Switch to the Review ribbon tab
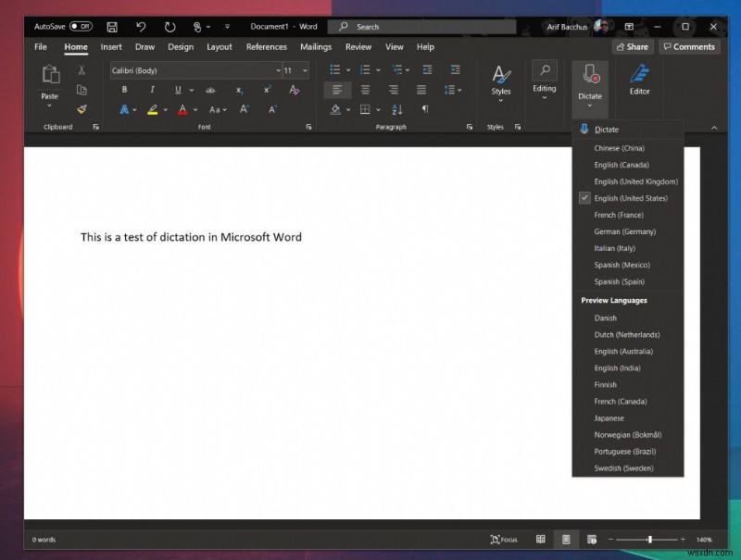The width and height of the screenshot is (741, 560). pyautogui.click(x=358, y=47)
